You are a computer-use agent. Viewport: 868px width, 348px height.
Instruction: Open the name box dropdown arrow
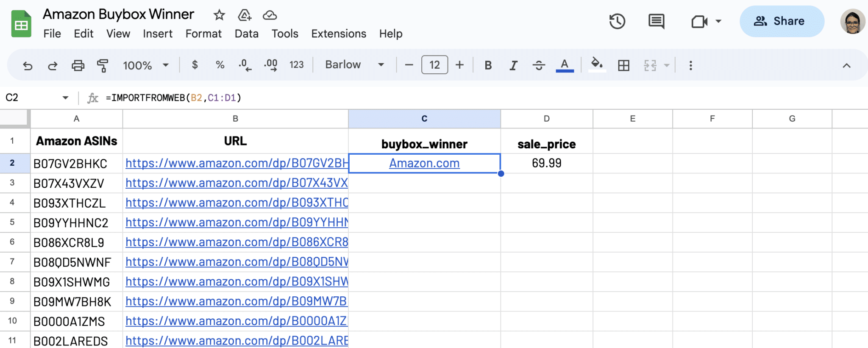point(65,98)
